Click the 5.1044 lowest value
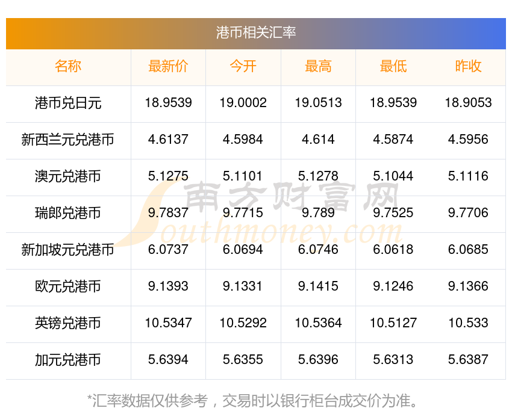Screen dimensions: 512x420 (x=393, y=176)
